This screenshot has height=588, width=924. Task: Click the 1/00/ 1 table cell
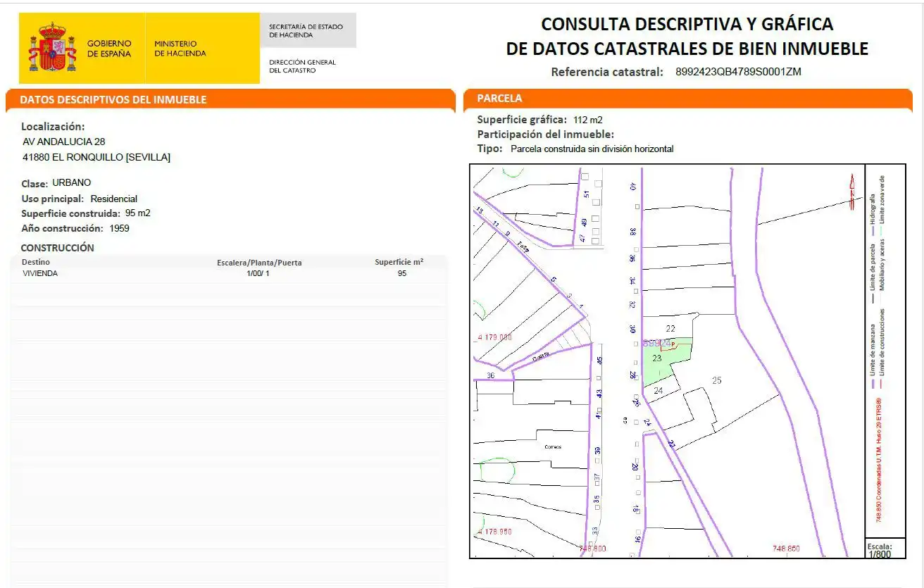pyautogui.click(x=258, y=274)
